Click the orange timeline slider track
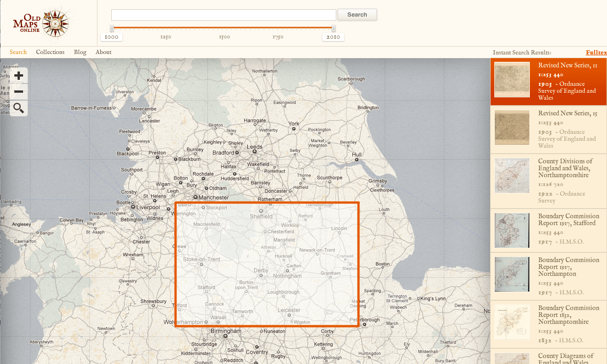Image resolution: width=607 pixels, height=364 pixels. coord(223,28)
